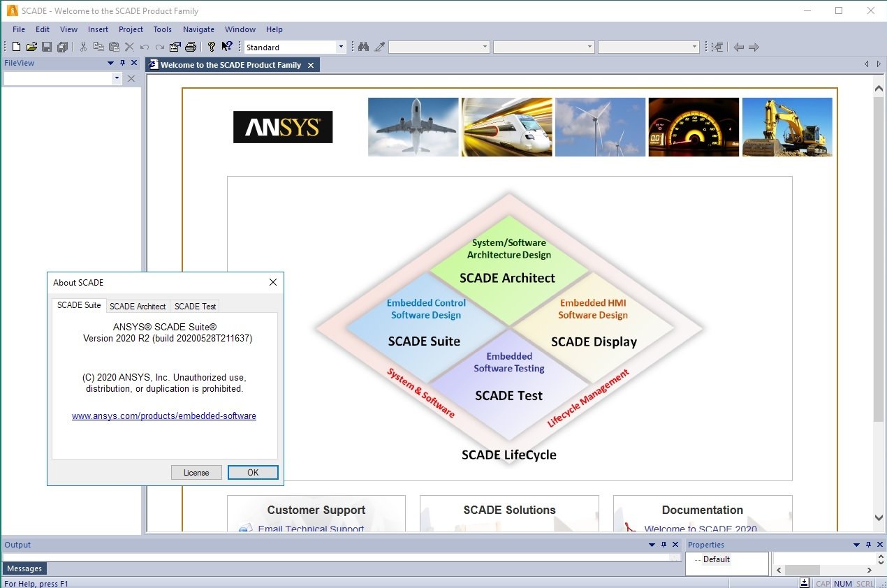Click the Delete X toolbar icon
The image size is (887, 588).
coord(129,47)
